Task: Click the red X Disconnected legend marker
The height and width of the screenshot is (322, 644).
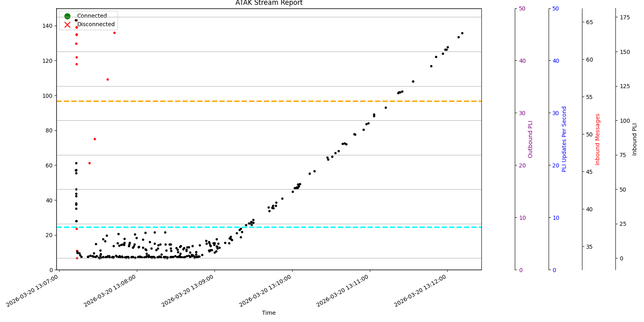Action: (67, 25)
